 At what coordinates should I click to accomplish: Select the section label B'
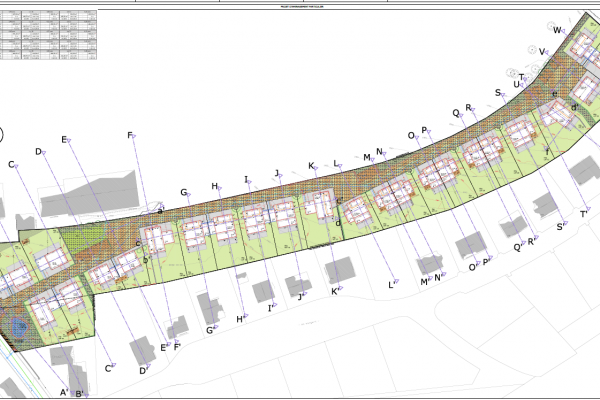pos(79,393)
